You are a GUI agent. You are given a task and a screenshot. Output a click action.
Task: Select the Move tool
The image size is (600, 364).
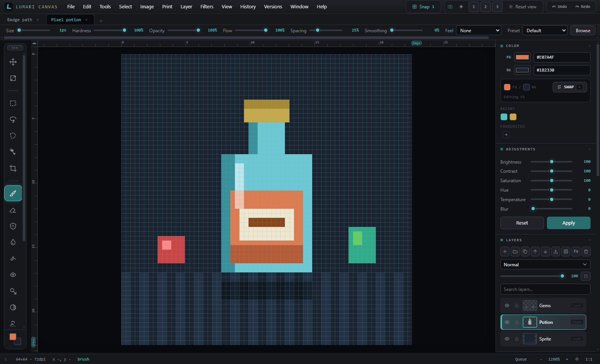click(13, 62)
